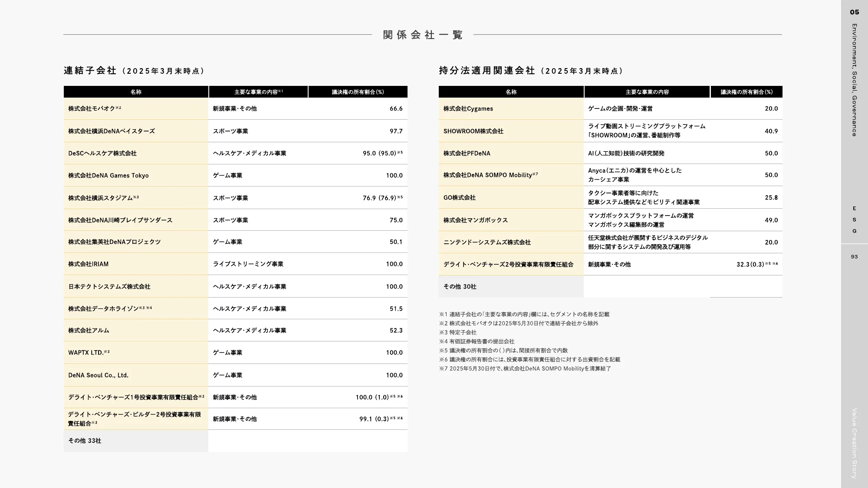The width and height of the screenshot is (868, 488).
Task: Select the 持分法適用関連会社 section heading
Action: [x=486, y=71]
